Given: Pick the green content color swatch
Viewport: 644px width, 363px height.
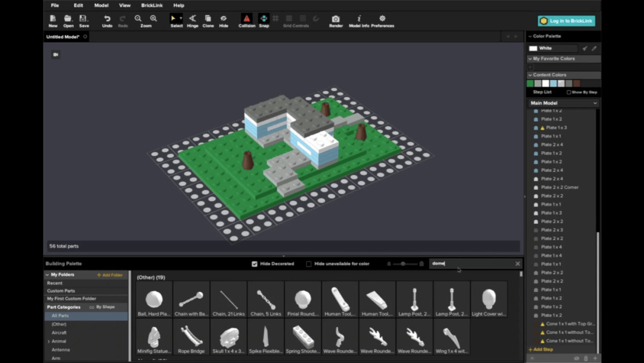Looking at the screenshot, I should coord(530,84).
